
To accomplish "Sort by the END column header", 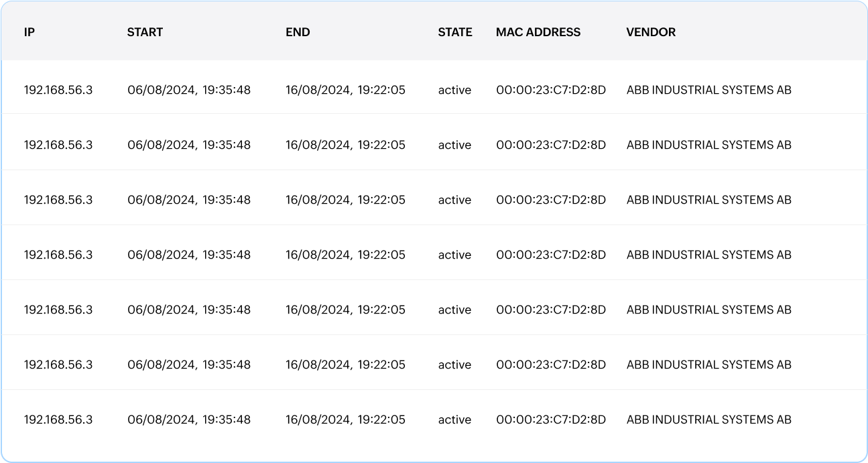I will (298, 31).
